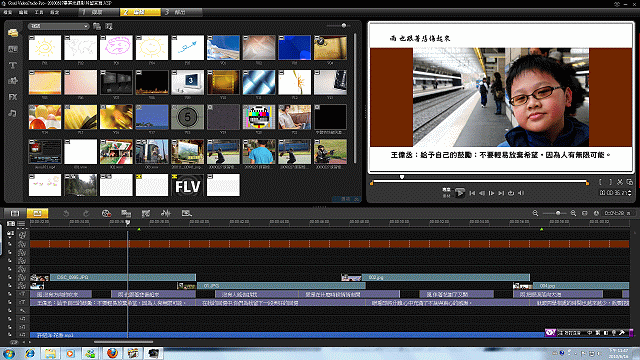
Task: Fit the project in the timeline window
Action: click(584, 213)
